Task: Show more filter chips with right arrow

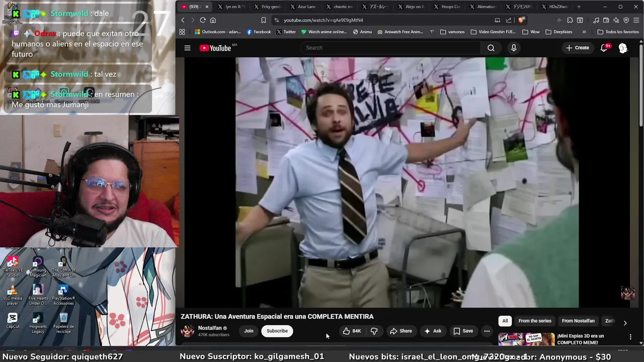Action: 625,323
